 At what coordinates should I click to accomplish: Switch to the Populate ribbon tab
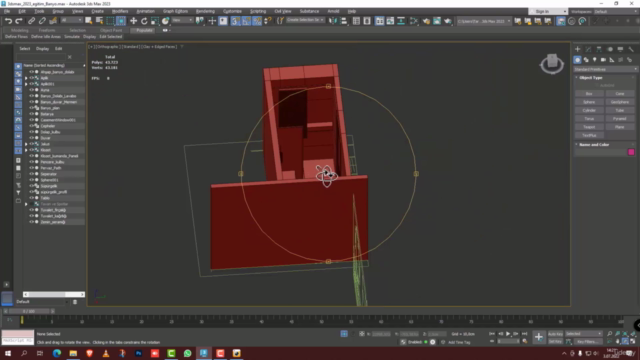(x=144, y=30)
